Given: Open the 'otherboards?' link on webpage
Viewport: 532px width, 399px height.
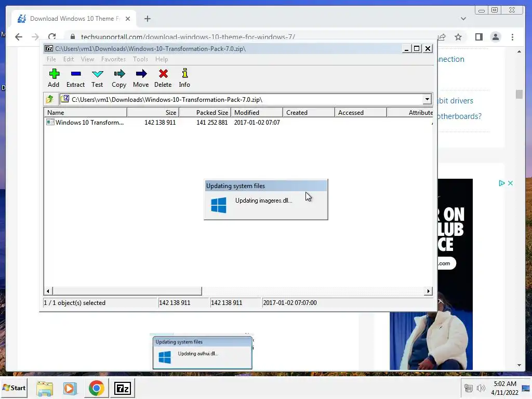Looking at the screenshot, I should coord(459,116).
